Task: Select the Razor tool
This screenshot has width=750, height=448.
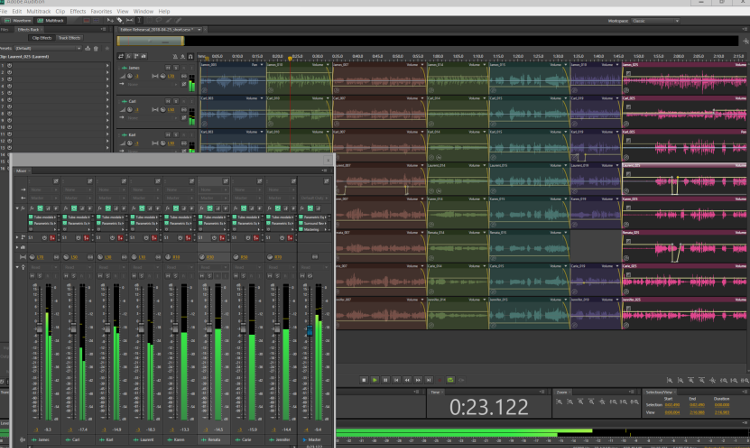Action: [x=120, y=21]
